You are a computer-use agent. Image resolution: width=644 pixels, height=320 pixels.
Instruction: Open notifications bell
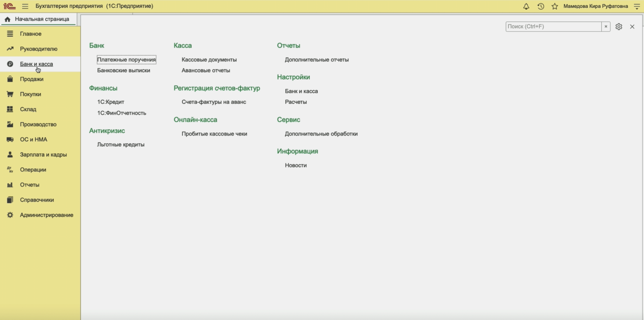click(x=526, y=6)
